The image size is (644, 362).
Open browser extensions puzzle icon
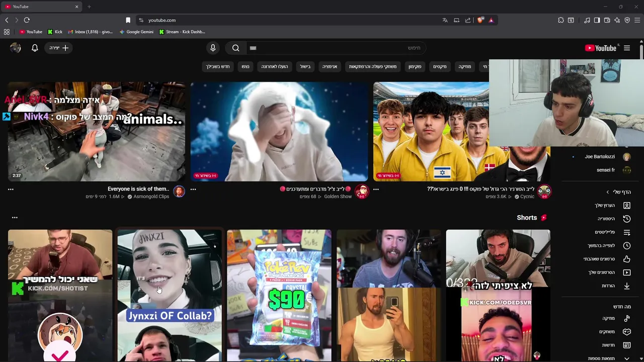click(561, 20)
